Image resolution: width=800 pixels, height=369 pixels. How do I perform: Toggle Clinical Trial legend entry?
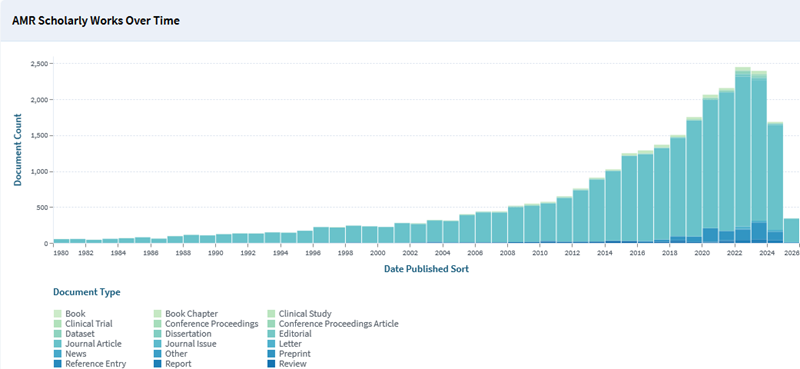point(83,324)
